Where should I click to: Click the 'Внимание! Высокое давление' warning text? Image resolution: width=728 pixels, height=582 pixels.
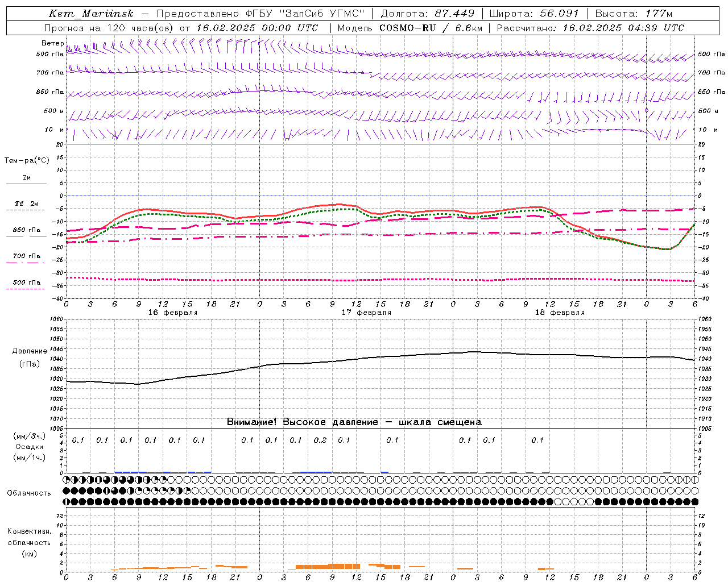point(303,422)
